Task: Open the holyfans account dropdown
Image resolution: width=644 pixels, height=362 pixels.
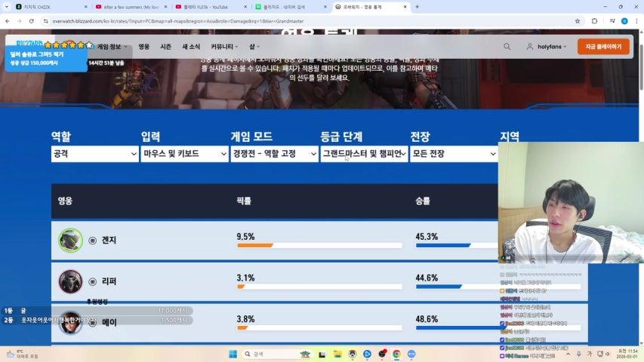Action: (x=547, y=47)
